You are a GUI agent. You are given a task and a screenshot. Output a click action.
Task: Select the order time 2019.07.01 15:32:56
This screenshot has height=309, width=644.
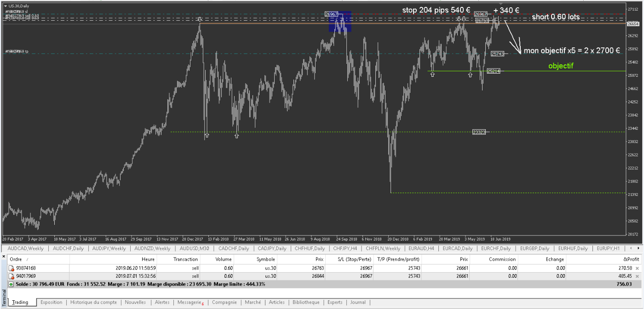pos(136,276)
